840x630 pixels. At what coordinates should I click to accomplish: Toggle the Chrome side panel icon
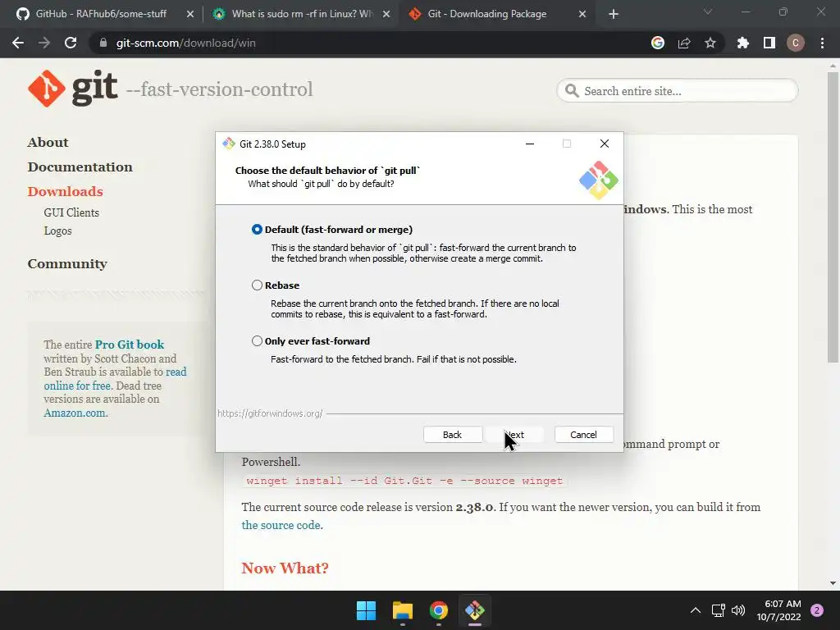[x=769, y=43]
